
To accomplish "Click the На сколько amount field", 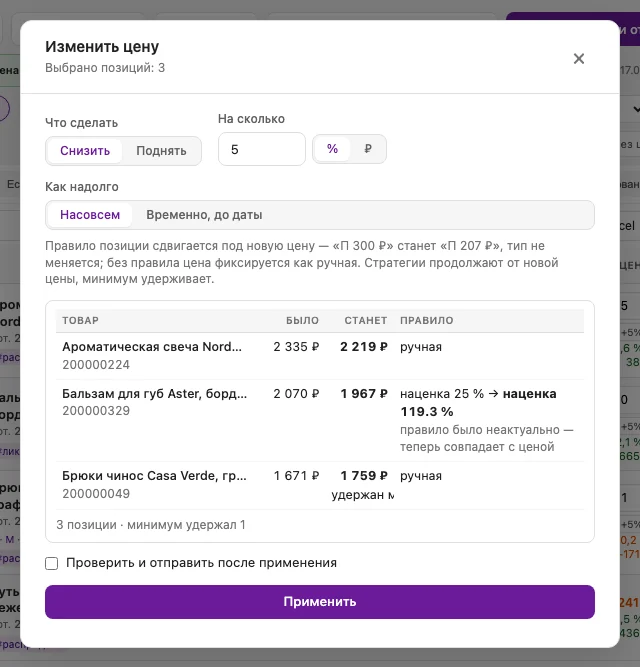I will click(262, 149).
